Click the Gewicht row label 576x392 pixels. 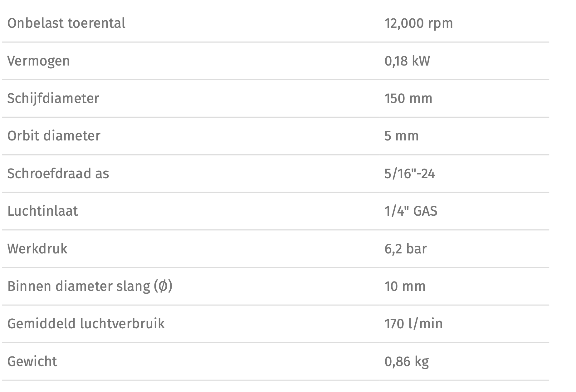(x=32, y=361)
